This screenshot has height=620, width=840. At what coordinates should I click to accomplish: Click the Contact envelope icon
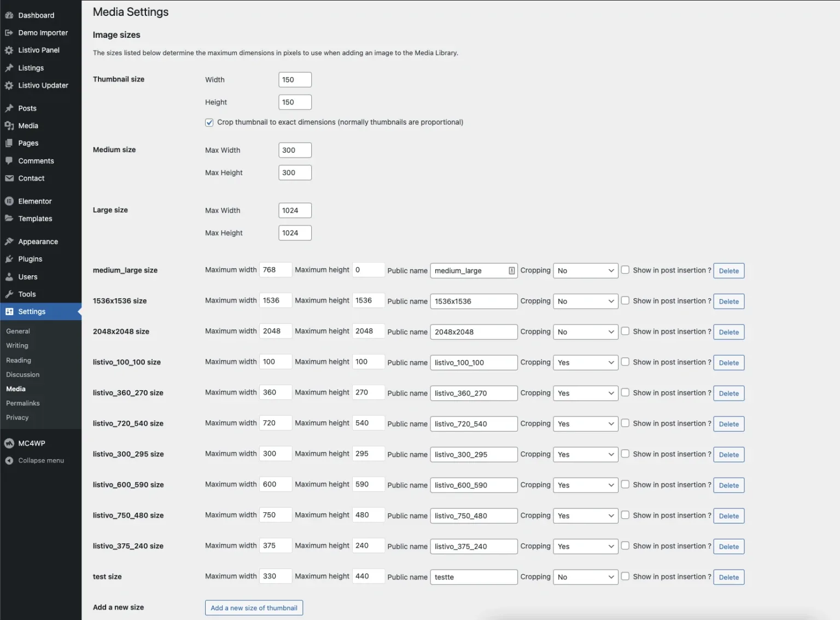coord(9,178)
